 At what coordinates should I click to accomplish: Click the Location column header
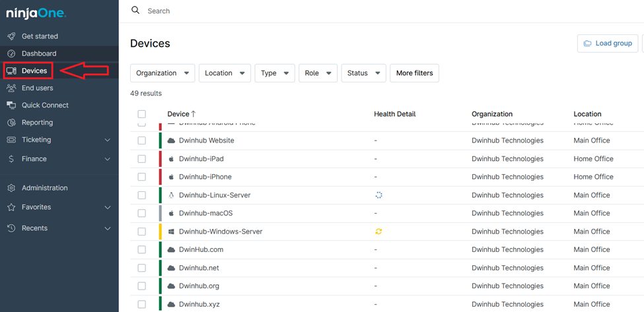click(x=587, y=114)
